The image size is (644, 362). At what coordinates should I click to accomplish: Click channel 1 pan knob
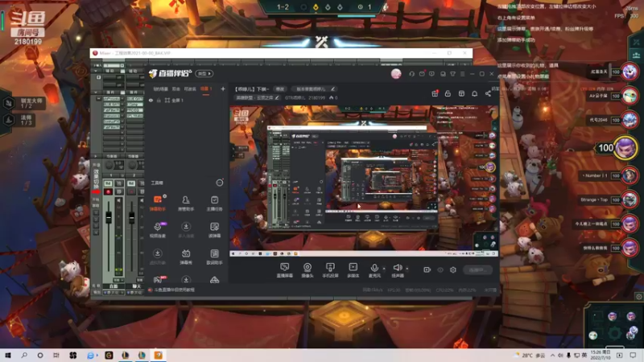point(109,166)
